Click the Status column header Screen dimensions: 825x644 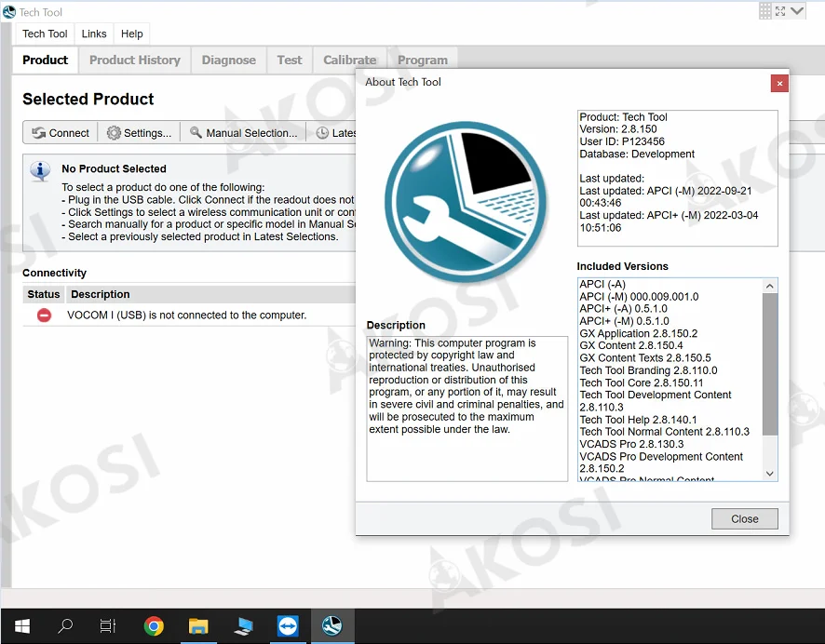(x=44, y=294)
